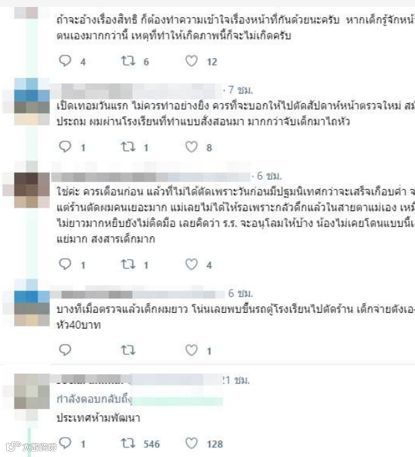Open the brown pixelated profile avatar

click(32, 189)
